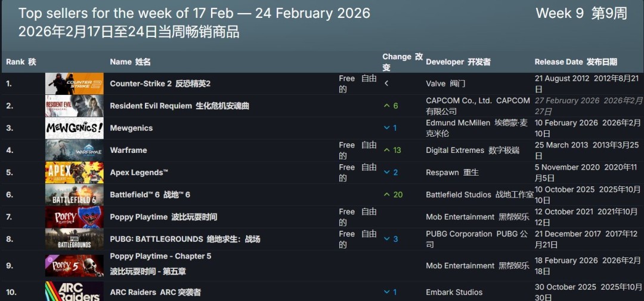Image resolution: width=644 pixels, height=301 pixels.
Task: Sort table by Developer column header
Action: pyautogui.click(x=458, y=62)
